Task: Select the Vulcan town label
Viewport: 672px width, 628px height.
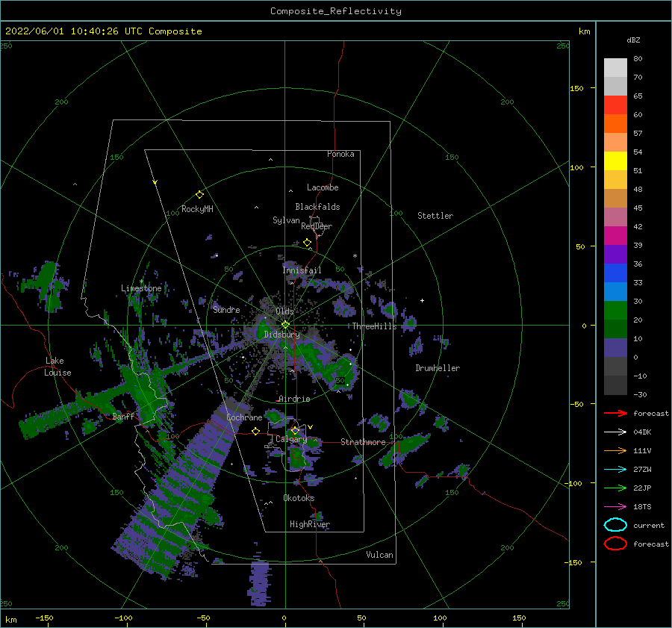Action: point(380,554)
